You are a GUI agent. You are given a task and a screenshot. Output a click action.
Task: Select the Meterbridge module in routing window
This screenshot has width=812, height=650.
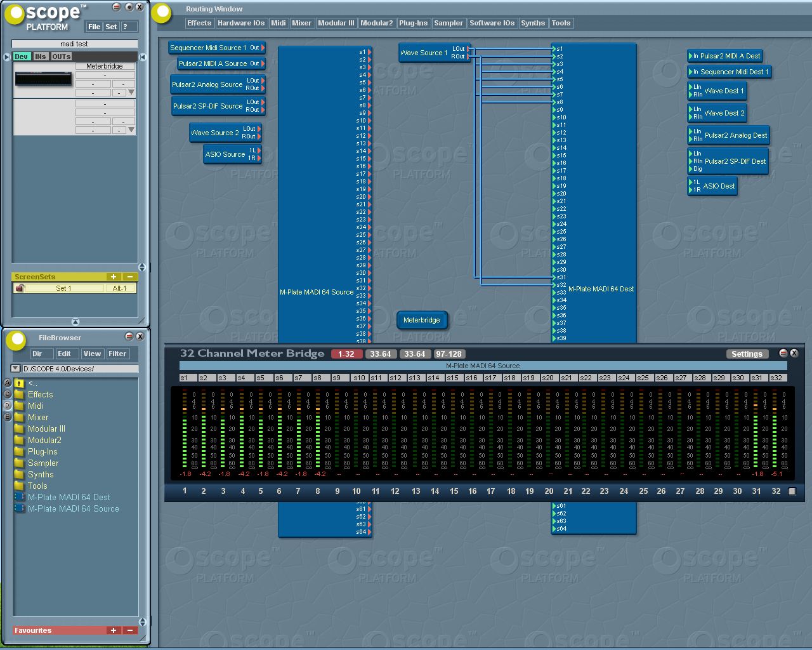point(422,320)
